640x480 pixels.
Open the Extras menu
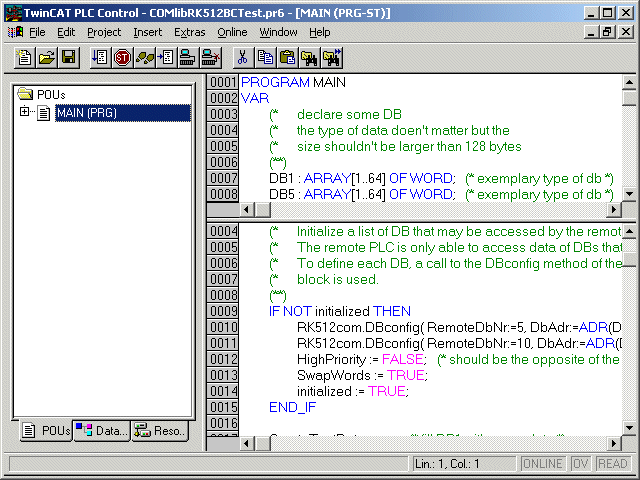(190, 32)
